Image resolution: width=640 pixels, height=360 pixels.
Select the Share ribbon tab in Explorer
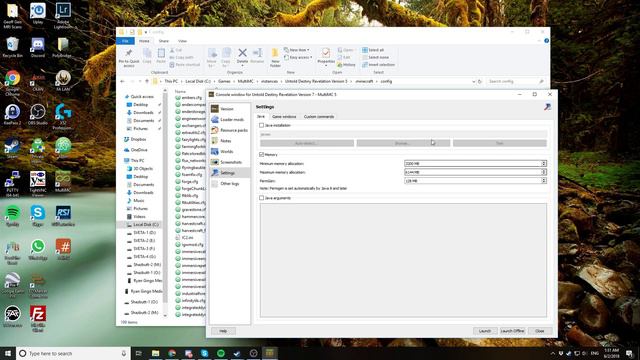click(164, 41)
